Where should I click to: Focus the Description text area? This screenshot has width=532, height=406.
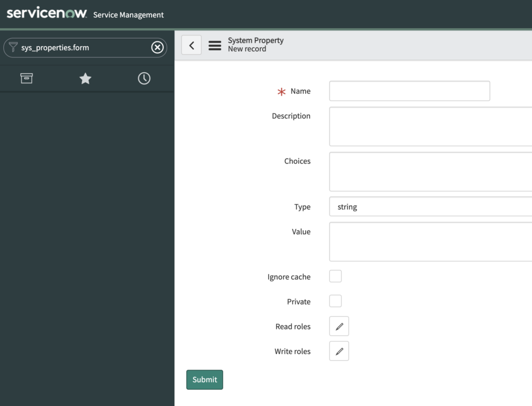(429, 126)
